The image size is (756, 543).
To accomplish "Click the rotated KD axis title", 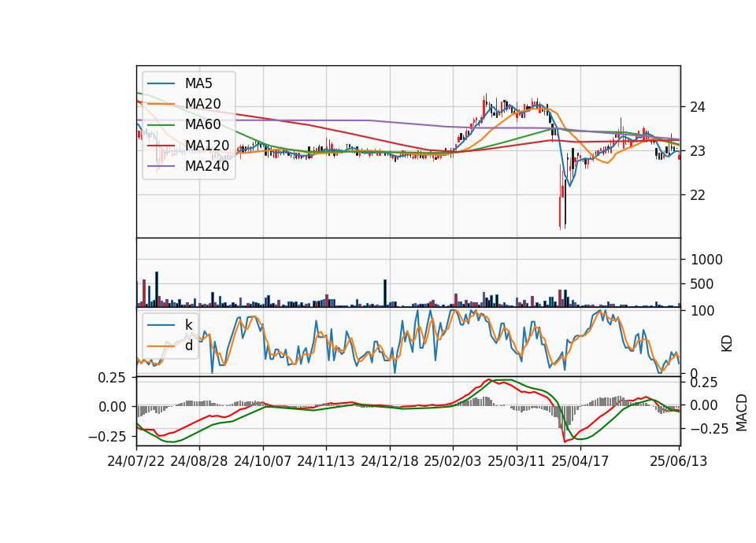I will pyautogui.click(x=727, y=344).
